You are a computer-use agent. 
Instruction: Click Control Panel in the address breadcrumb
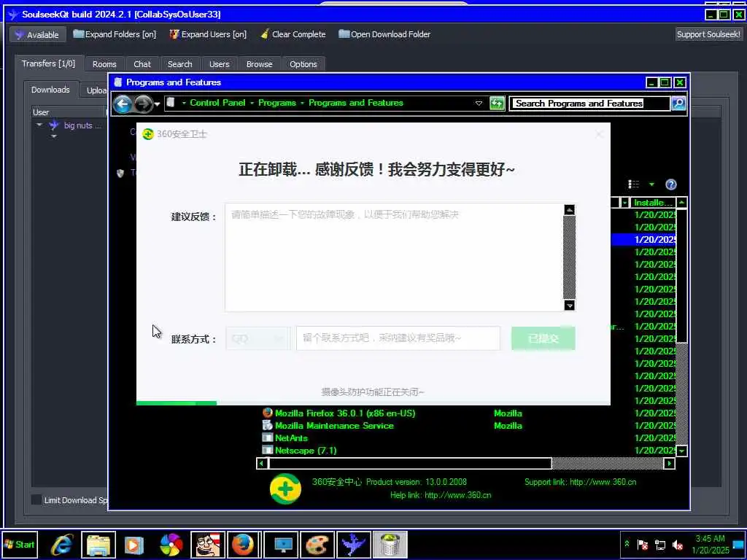(217, 103)
